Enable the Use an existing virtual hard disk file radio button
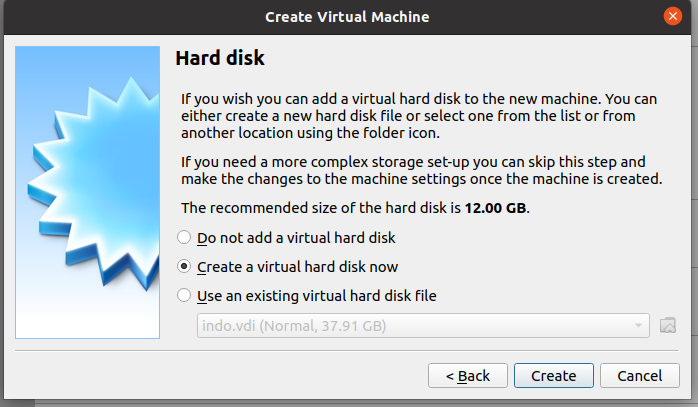This screenshot has width=698, height=407. (x=184, y=295)
